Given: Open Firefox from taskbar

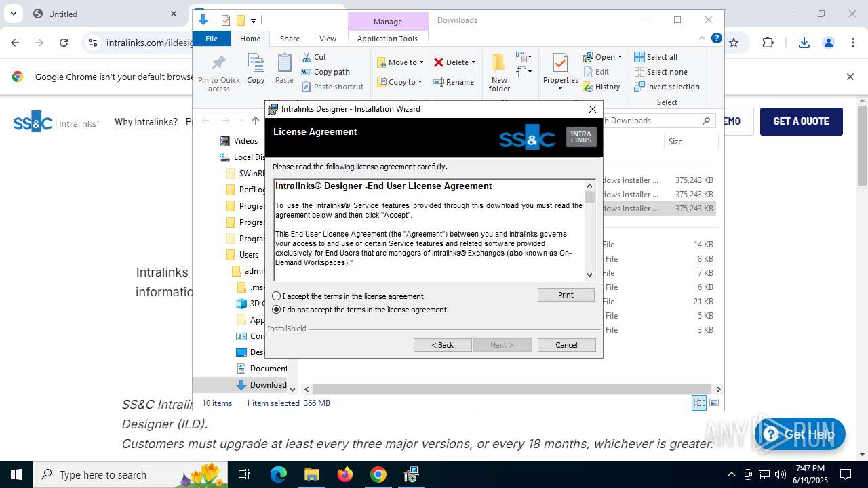Looking at the screenshot, I should pos(345,474).
